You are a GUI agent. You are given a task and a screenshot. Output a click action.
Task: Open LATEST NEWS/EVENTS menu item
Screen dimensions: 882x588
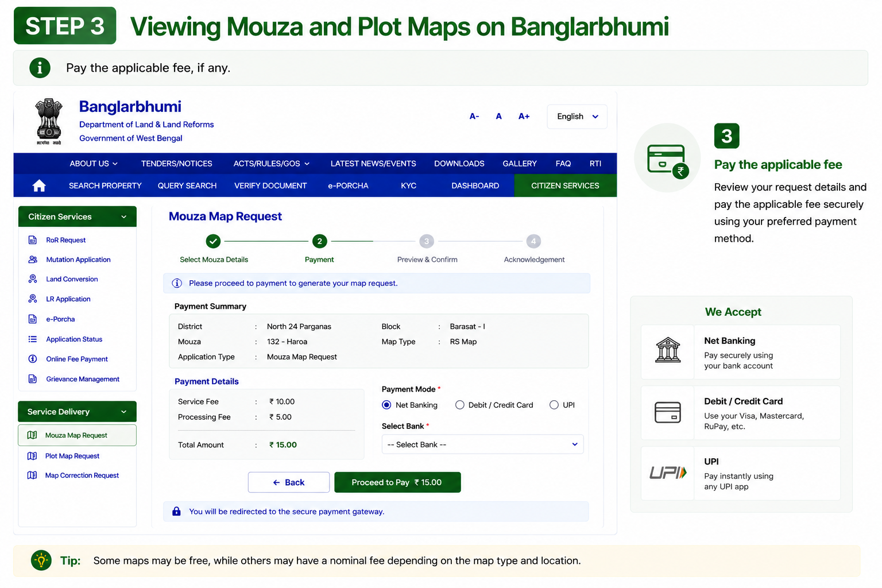373,164
